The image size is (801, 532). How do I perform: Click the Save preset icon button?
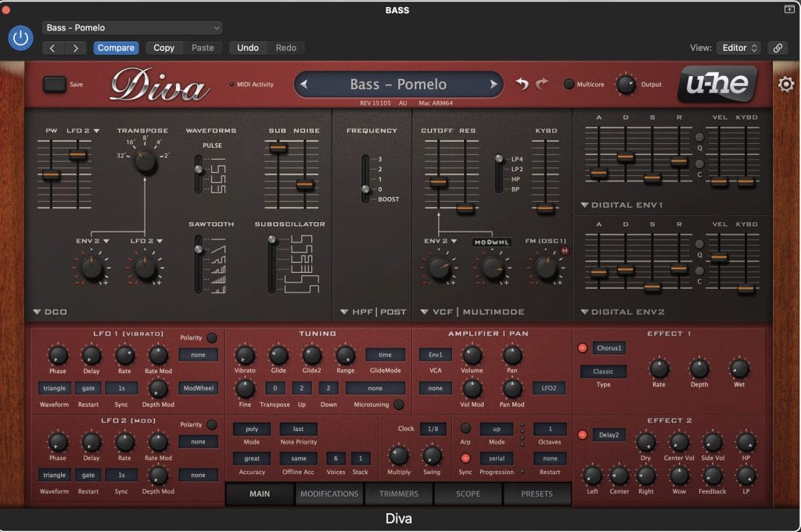54,84
